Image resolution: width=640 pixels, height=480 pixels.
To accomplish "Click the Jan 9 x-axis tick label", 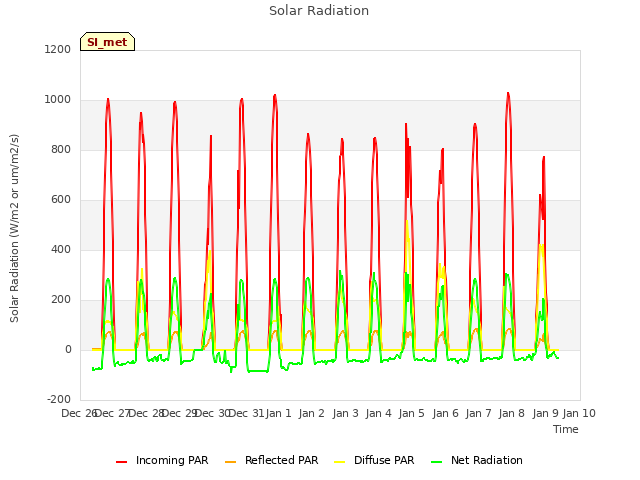I will [x=545, y=413].
